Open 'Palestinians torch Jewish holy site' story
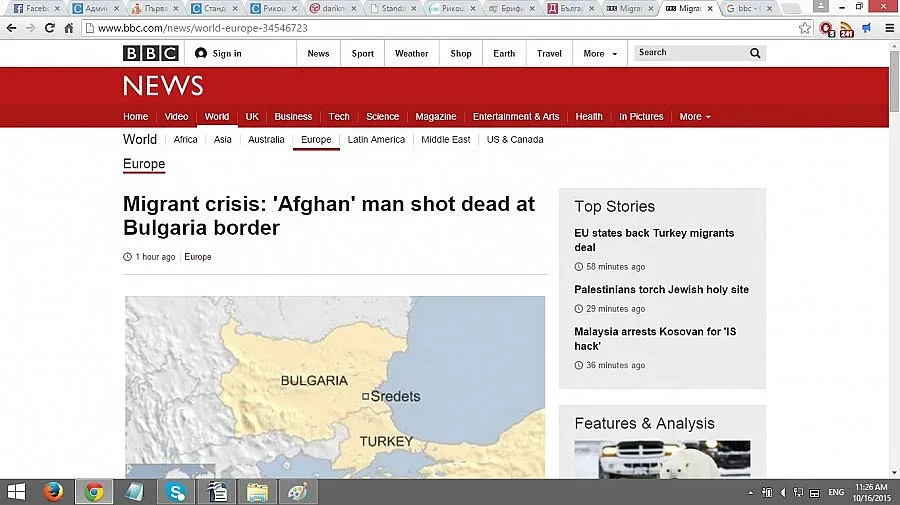 (x=661, y=290)
